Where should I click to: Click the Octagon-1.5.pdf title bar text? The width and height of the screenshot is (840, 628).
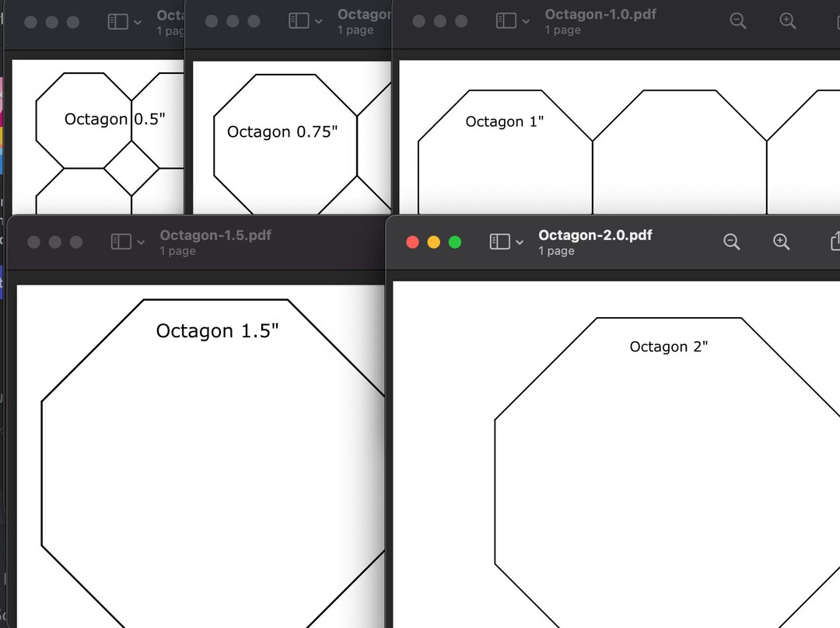215,235
